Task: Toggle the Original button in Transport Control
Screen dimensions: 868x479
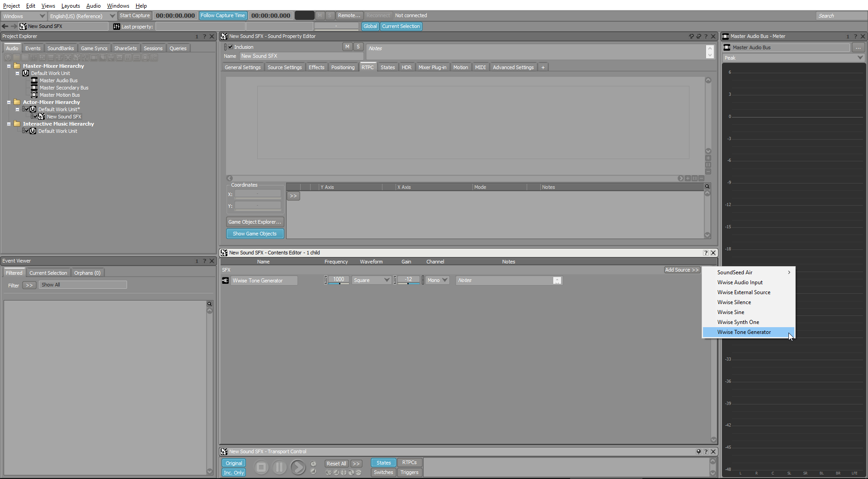Action: (234, 463)
